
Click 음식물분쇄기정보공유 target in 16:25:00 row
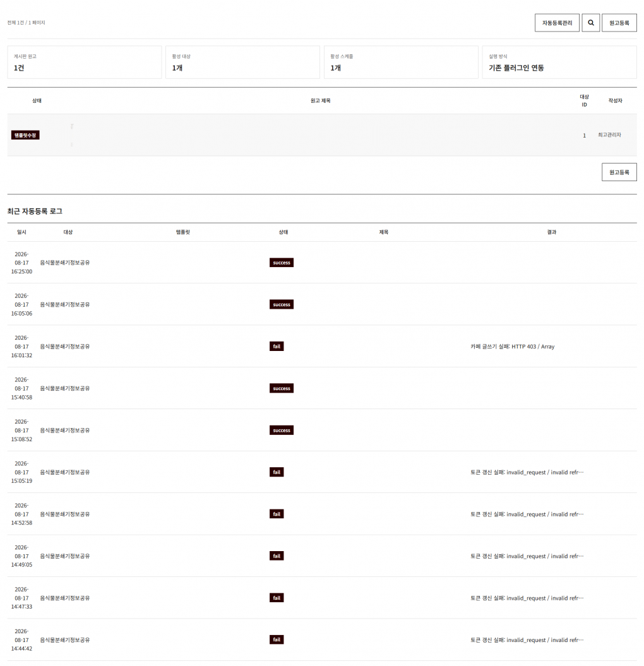[x=65, y=263]
